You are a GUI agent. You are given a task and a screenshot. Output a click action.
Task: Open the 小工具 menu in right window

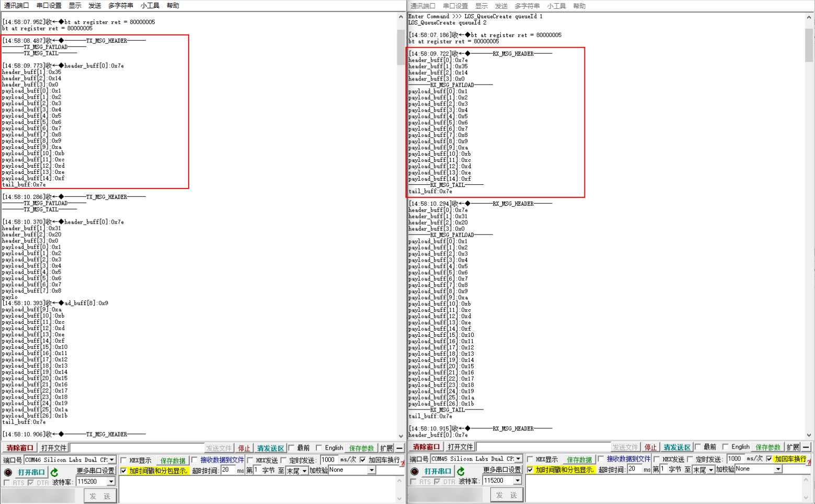tap(556, 6)
